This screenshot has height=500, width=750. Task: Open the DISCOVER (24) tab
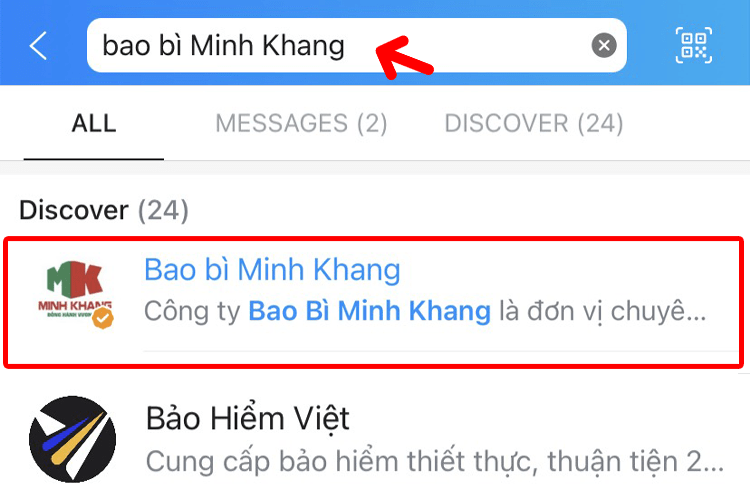click(x=534, y=123)
